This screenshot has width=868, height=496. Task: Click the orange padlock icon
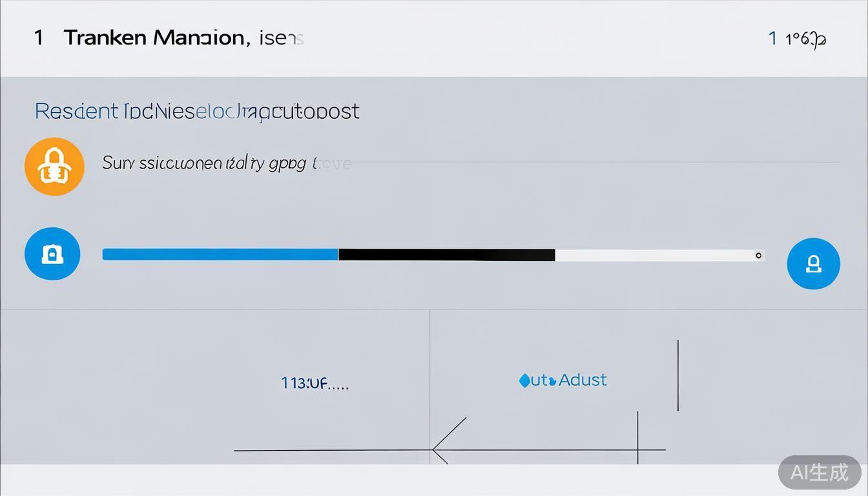click(x=54, y=167)
